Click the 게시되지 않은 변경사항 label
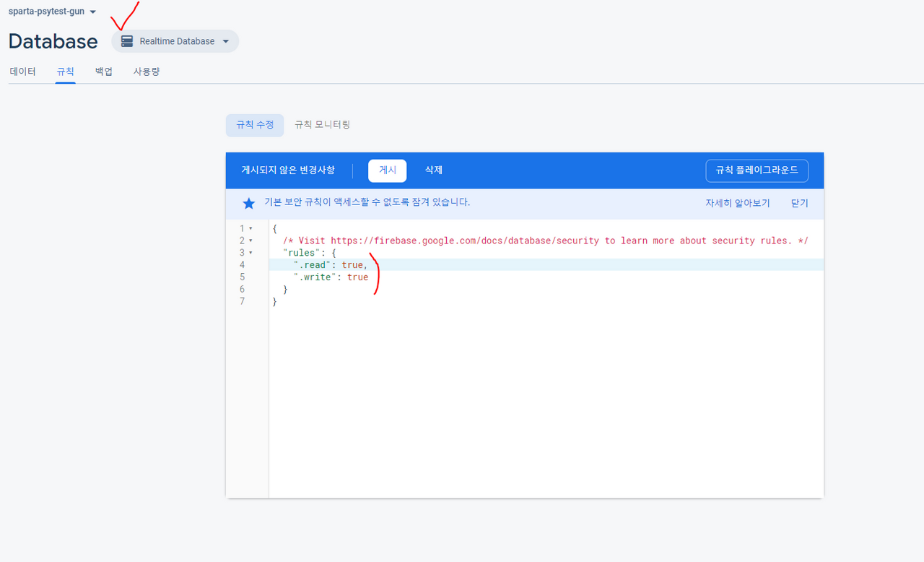 point(288,170)
